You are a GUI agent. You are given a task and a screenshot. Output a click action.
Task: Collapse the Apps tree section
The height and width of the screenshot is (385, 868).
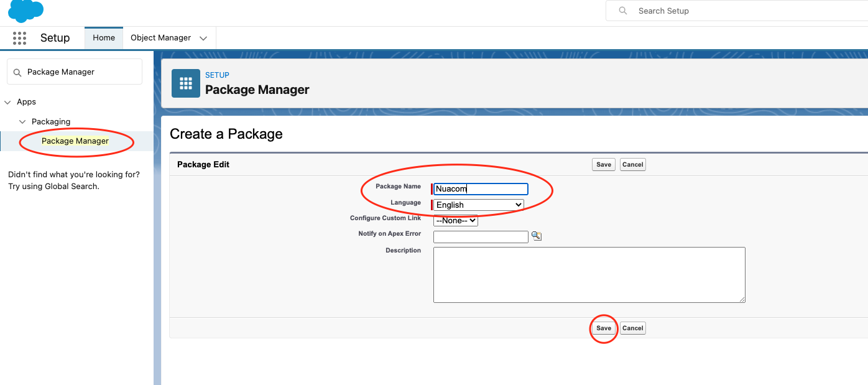pyautogui.click(x=7, y=102)
